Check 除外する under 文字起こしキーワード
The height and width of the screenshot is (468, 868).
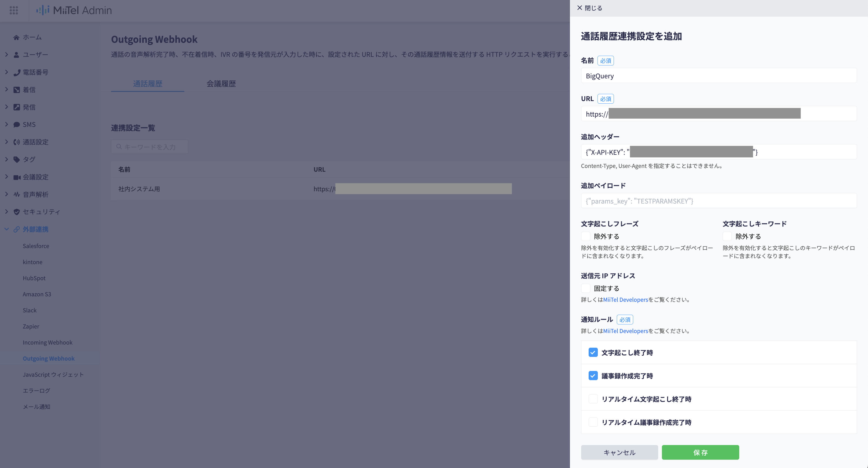point(727,236)
